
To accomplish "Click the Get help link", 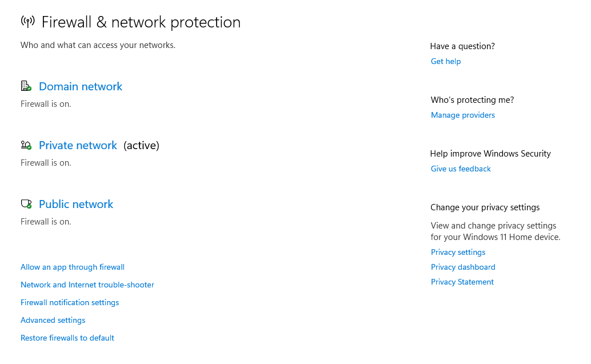I will pos(445,61).
